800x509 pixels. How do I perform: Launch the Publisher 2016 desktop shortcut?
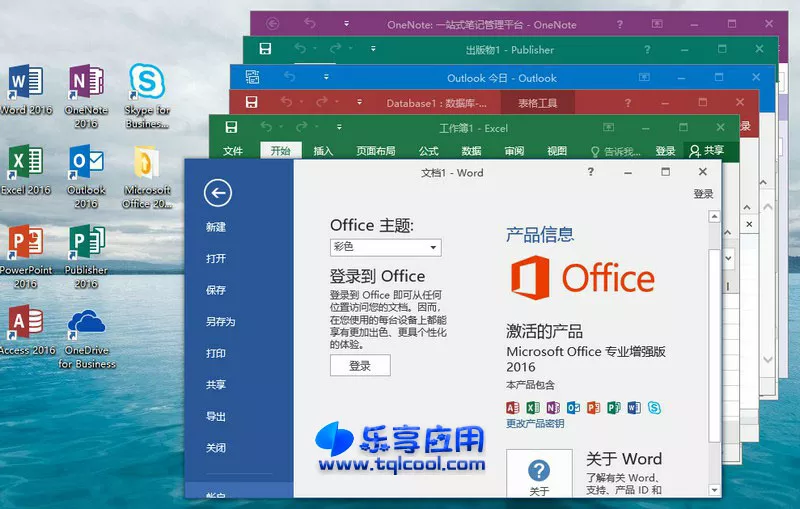tap(86, 257)
